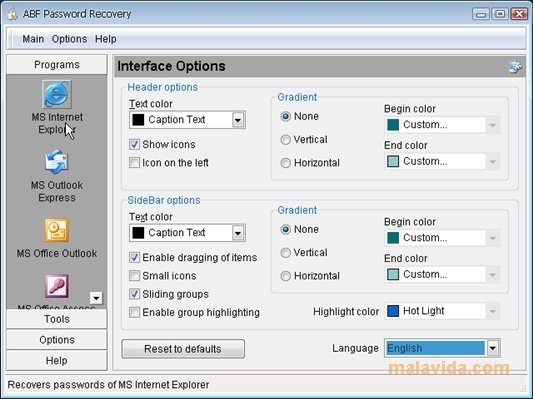Click status bar resize grip
Image resolution: width=533 pixels, height=399 pixels.
pos(523,388)
